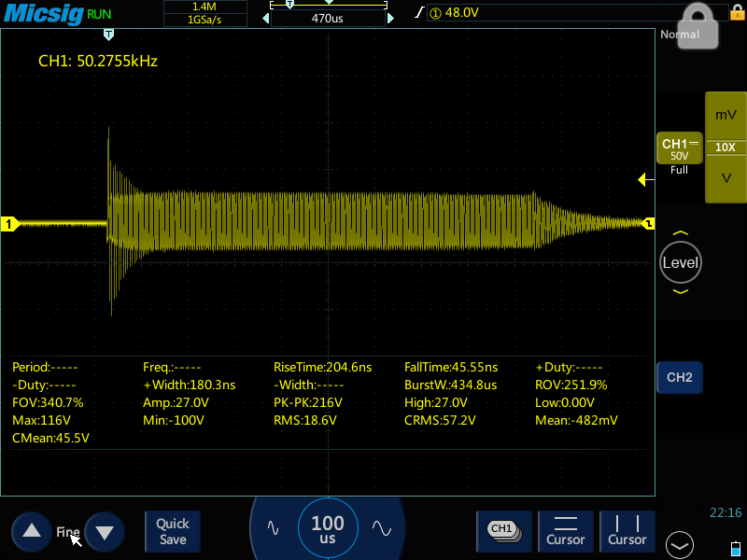The image size is (747, 560).
Task: Shift horizontal position right arrow
Action: pos(390,18)
